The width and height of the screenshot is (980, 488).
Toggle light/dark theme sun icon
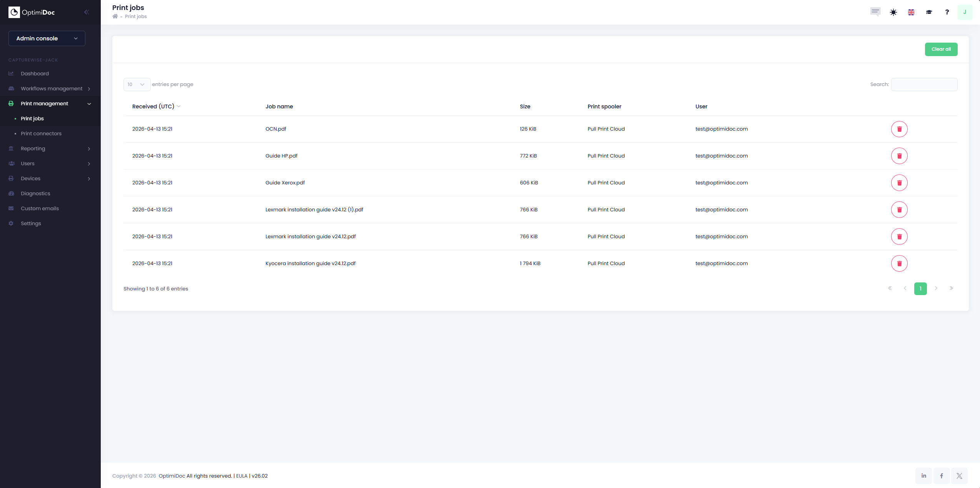(x=893, y=12)
